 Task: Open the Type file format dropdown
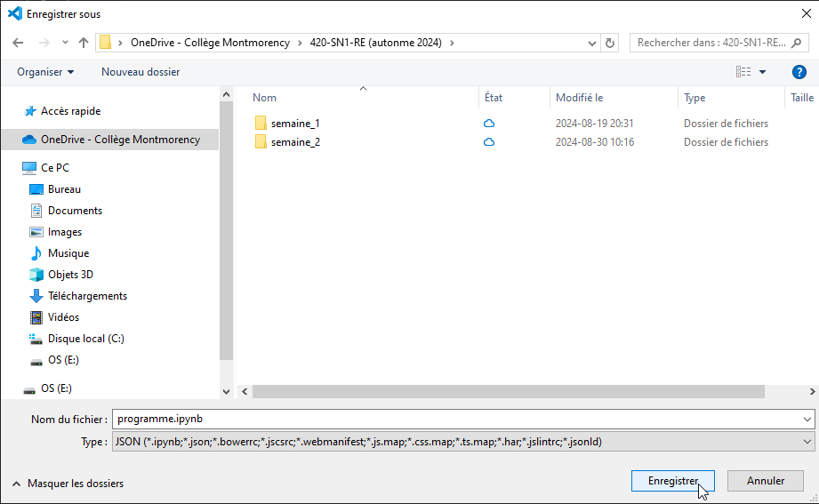coord(463,442)
